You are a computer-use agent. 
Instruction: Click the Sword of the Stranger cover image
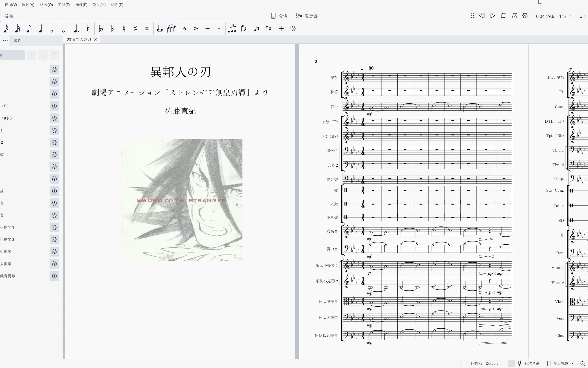pos(182,200)
